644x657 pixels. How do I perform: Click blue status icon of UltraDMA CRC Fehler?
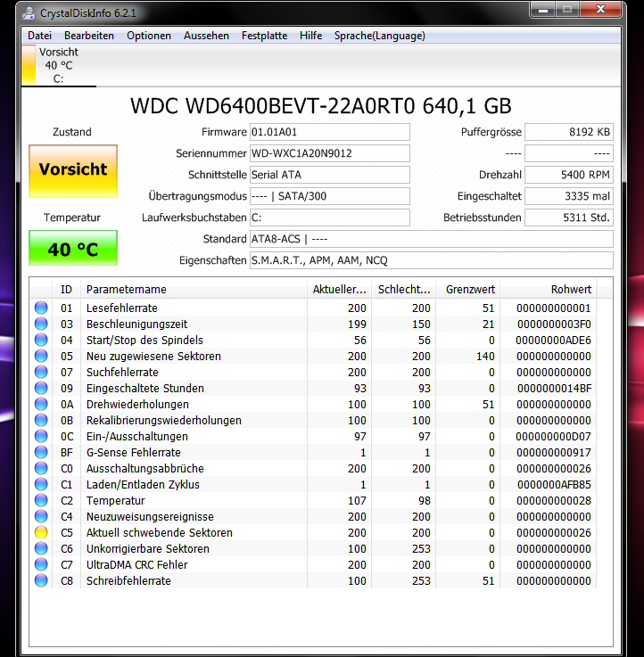[41, 564]
